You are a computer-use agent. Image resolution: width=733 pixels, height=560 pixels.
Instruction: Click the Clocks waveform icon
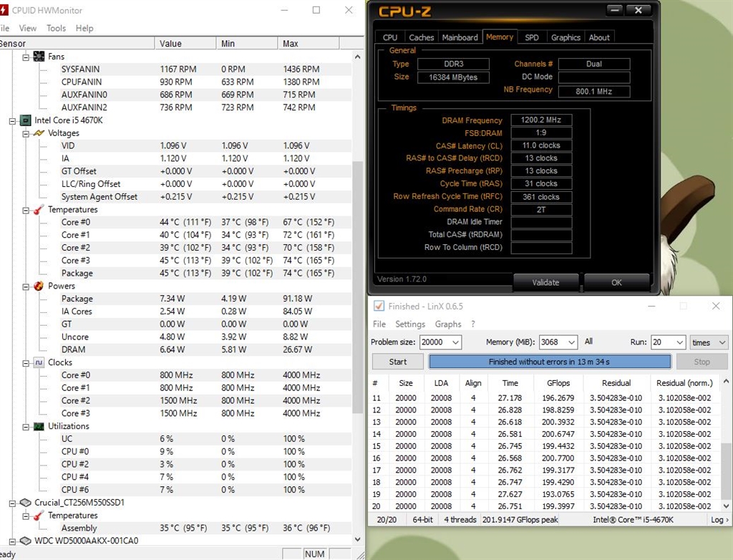pyautogui.click(x=39, y=362)
